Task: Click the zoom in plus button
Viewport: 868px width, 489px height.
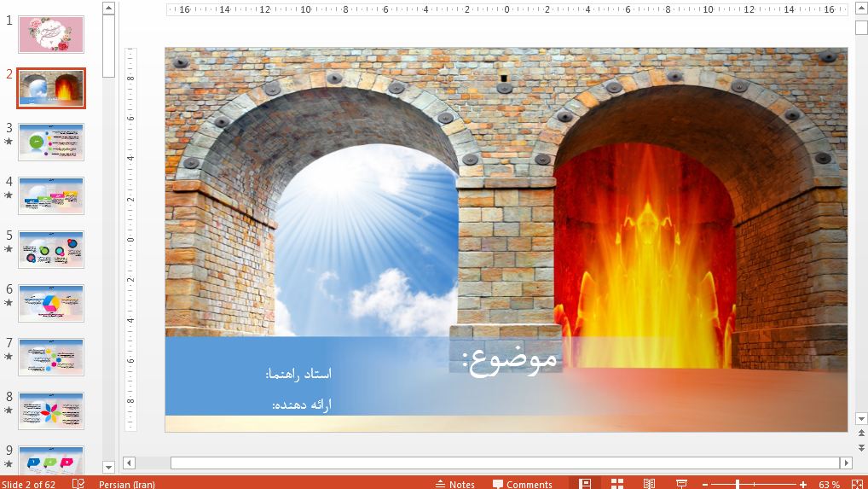Action: tap(803, 484)
